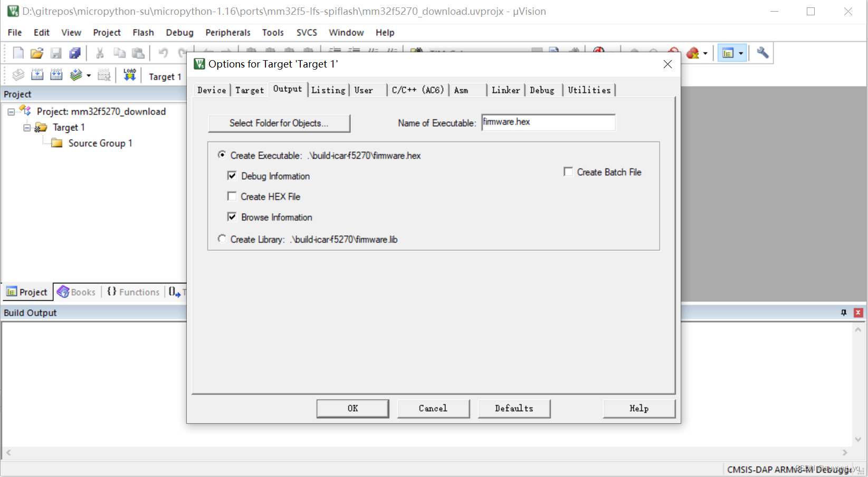Switch to the Device tab
This screenshot has height=477, width=868.
212,90
